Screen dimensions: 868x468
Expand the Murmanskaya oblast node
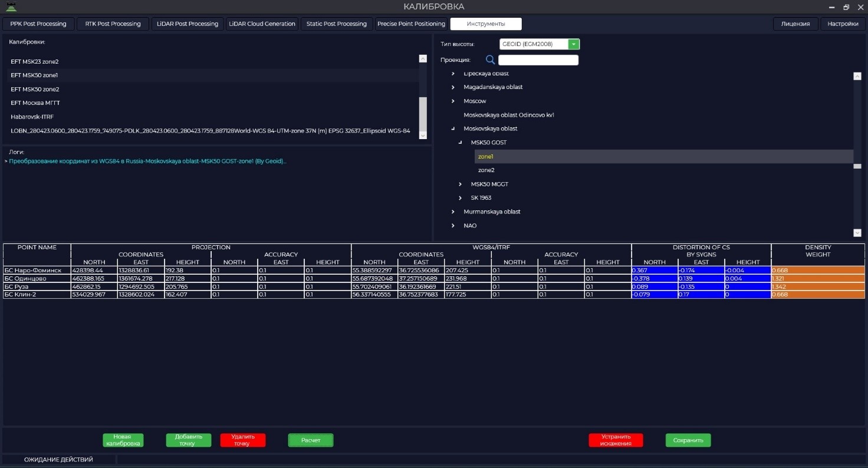click(x=453, y=212)
